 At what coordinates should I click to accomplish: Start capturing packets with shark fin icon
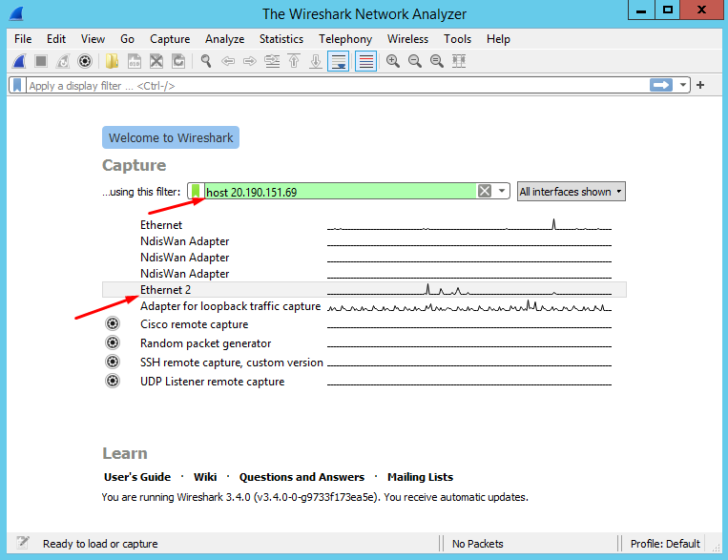point(19,61)
